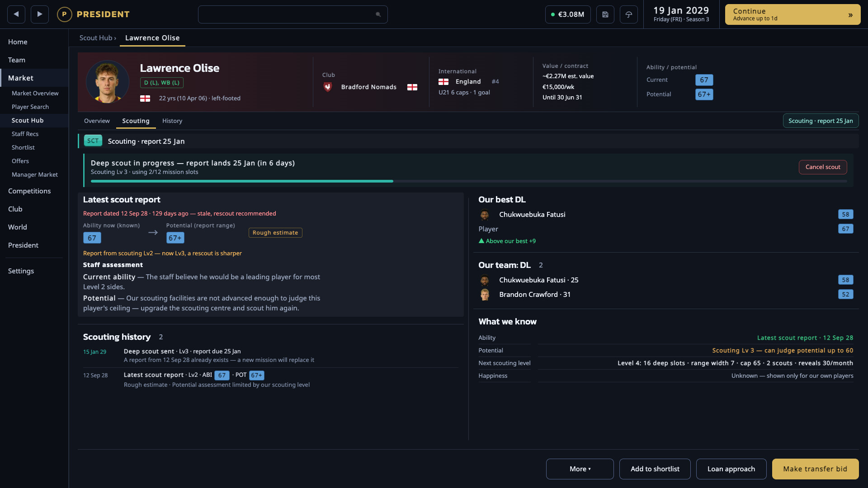Open the History tab

(x=172, y=121)
